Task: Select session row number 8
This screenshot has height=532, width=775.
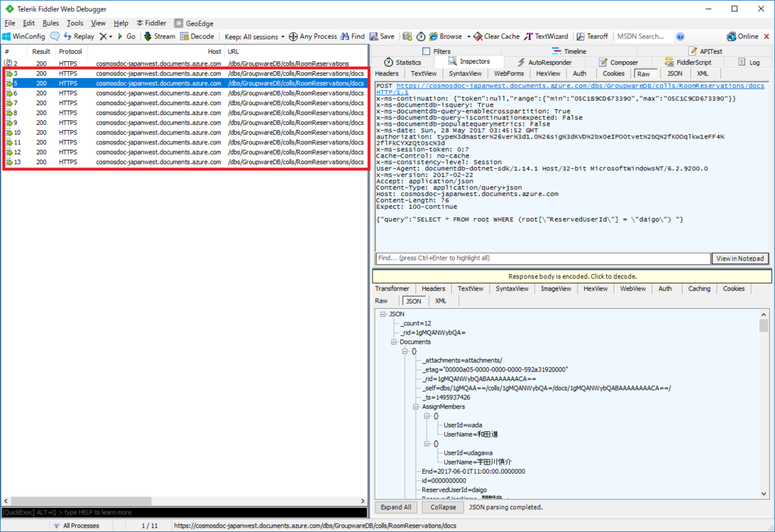Action: pos(185,113)
